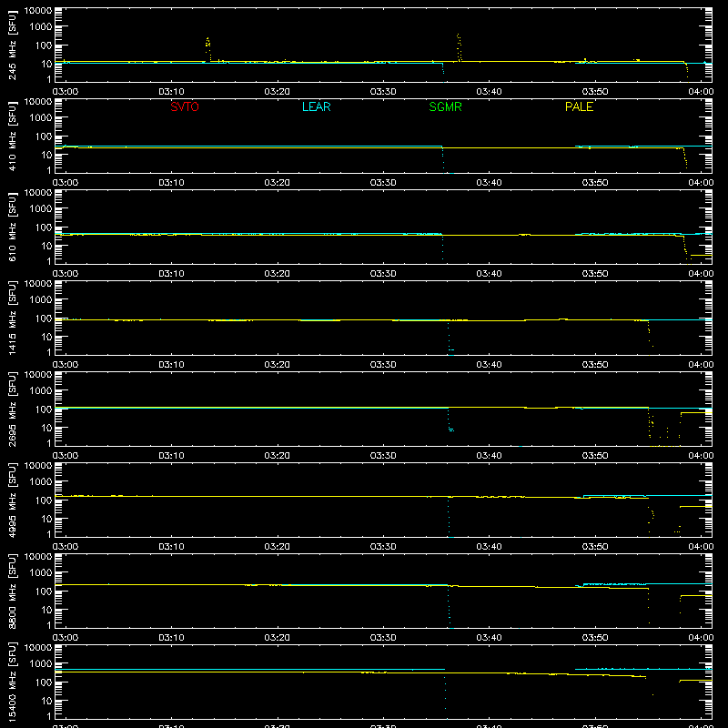Click 03:30 time label under 8800 MHz plot
The image size is (728, 728).
383,638
